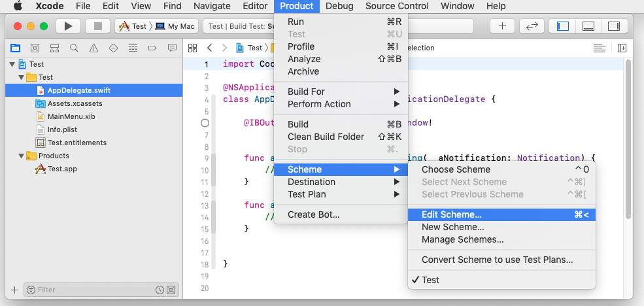Screen dimensions: 644x306
Task: Open the Find navigator magnifier icon
Action: coord(74,48)
